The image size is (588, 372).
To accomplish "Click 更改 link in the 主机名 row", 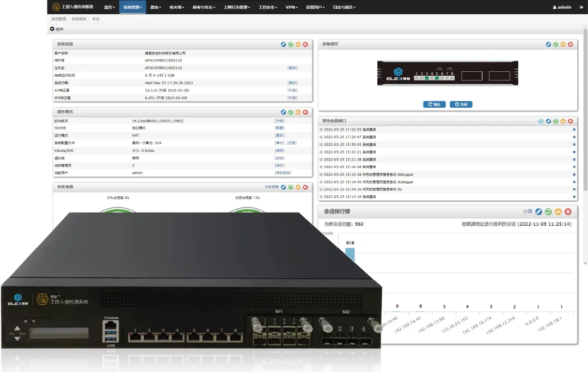I will [292, 68].
